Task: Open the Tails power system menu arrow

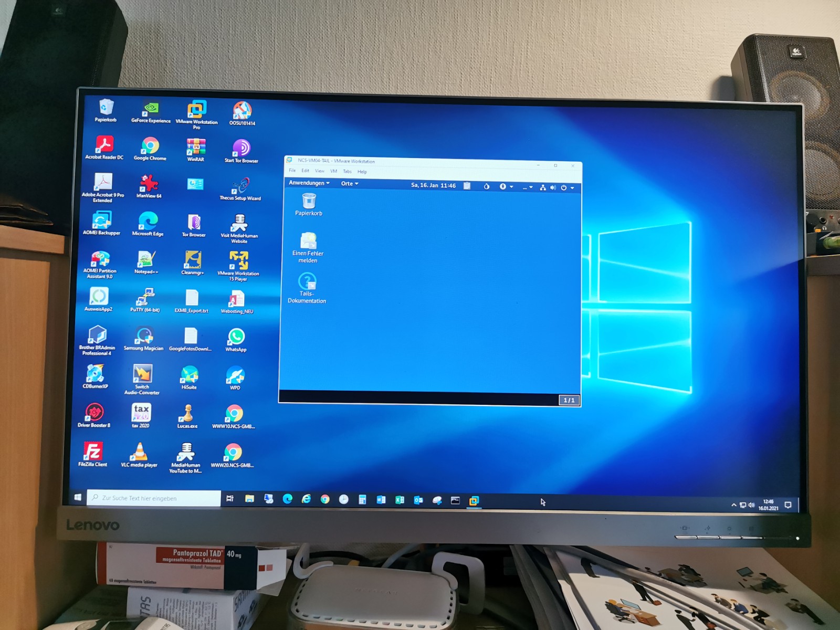Action: 572,188
